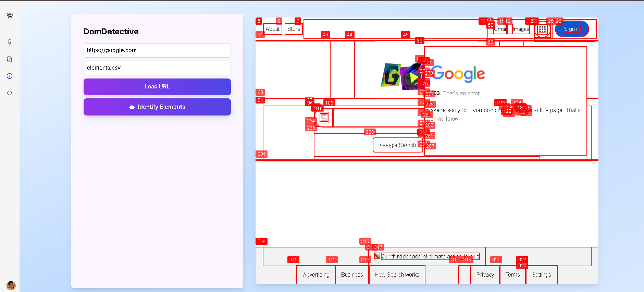
Task: Click the leaf icon beside climate text
Action: point(377,256)
